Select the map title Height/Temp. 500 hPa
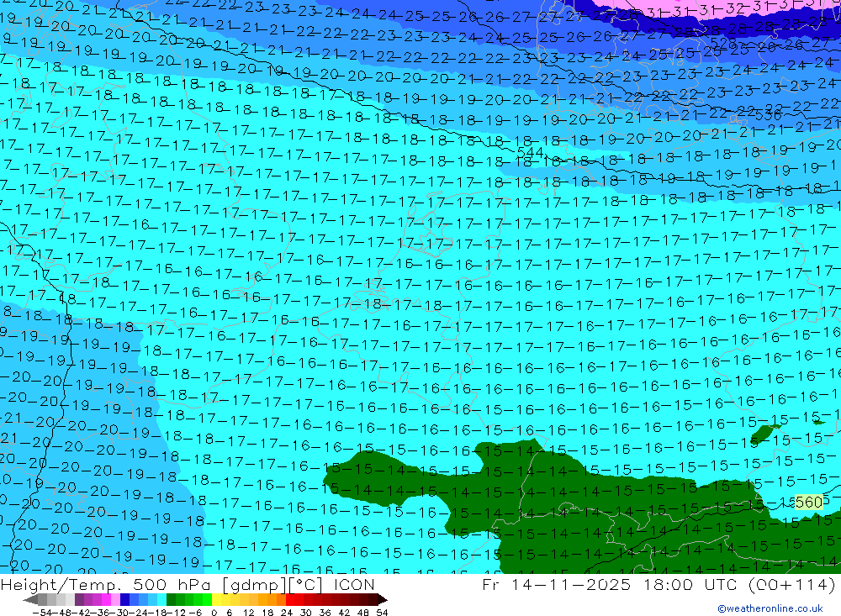The height and width of the screenshot is (616, 841). coord(108,584)
